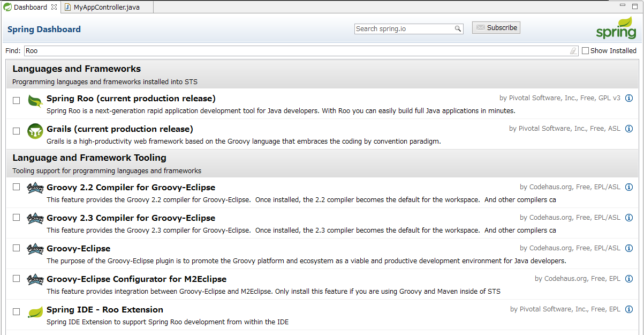Open info for Spring Roo entry
644x335 pixels.
pyautogui.click(x=629, y=98)
